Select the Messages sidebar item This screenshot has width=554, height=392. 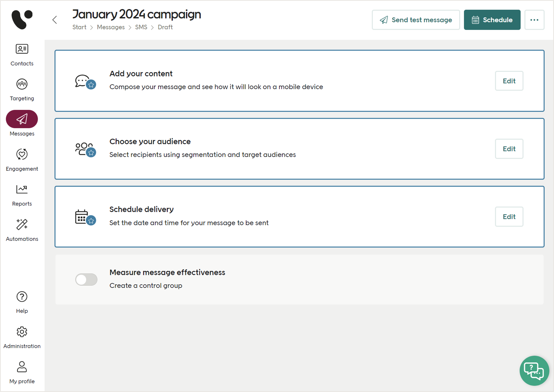click(22, 119)
